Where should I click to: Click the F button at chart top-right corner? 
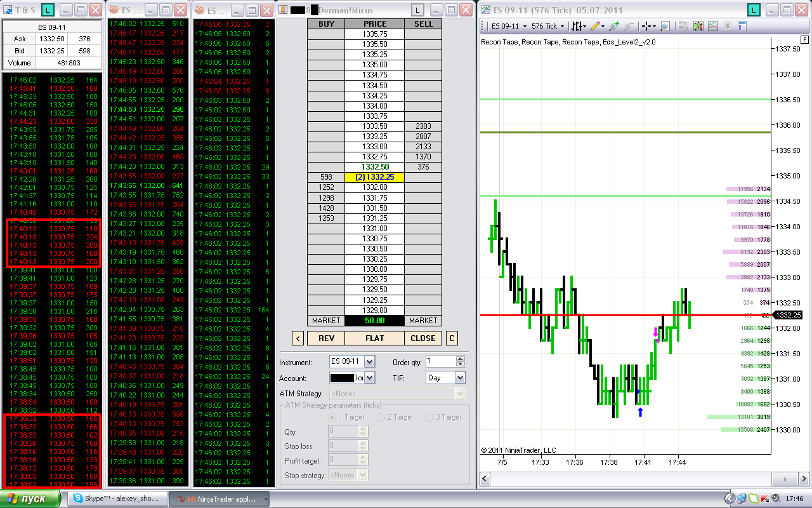point(805,39)
